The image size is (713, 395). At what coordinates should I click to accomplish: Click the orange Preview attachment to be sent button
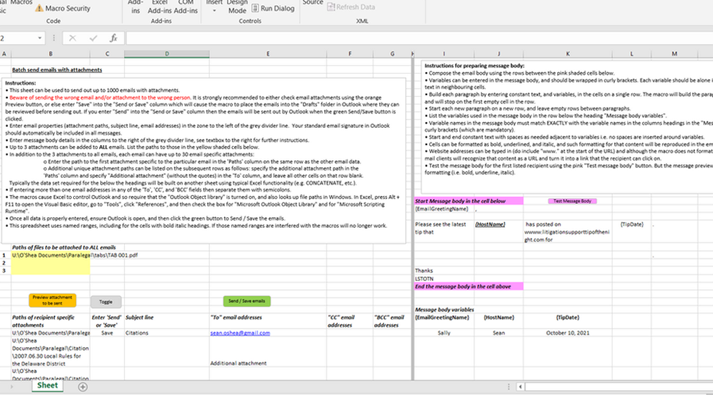coord(52,300)
